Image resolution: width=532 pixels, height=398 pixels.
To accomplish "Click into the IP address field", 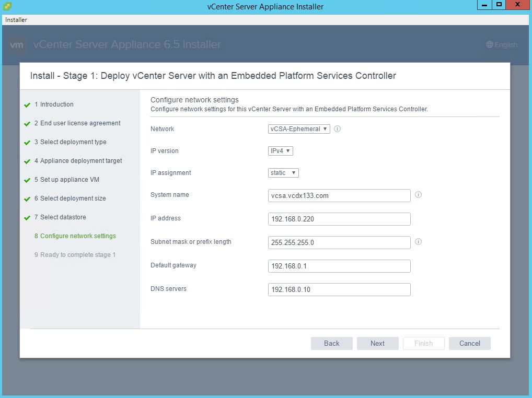I will pyautogui.click(x=339, y=219).
